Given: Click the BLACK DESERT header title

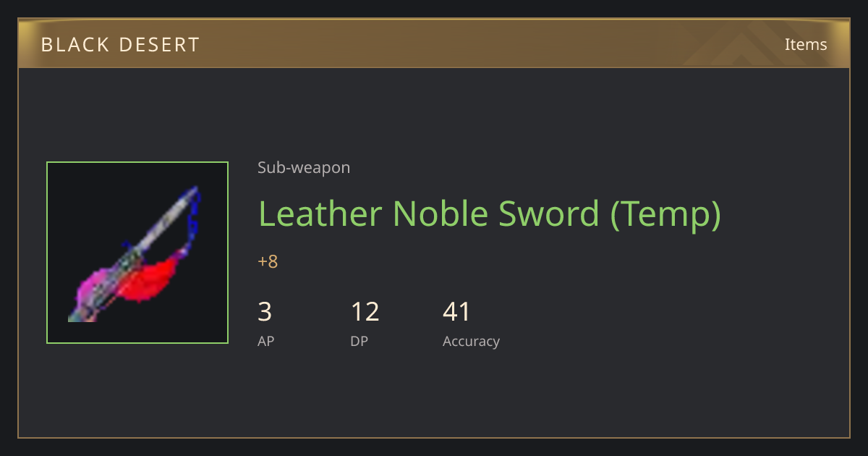Looking at the screenshot, I should 120,44.
